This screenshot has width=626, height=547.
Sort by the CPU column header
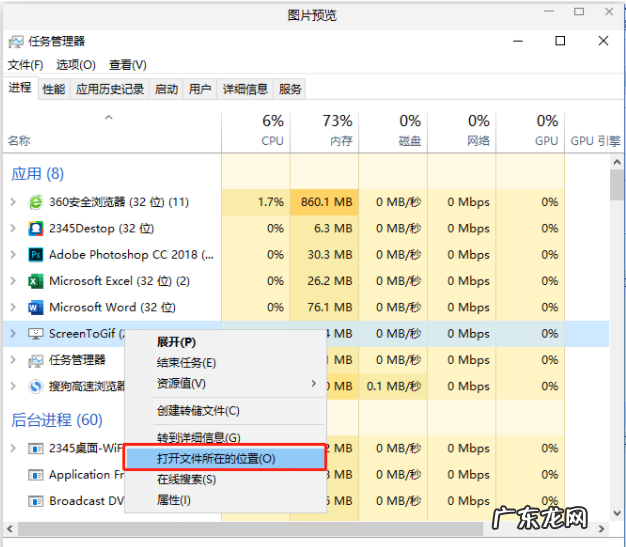pyautogui.click(x=256, y=132)
